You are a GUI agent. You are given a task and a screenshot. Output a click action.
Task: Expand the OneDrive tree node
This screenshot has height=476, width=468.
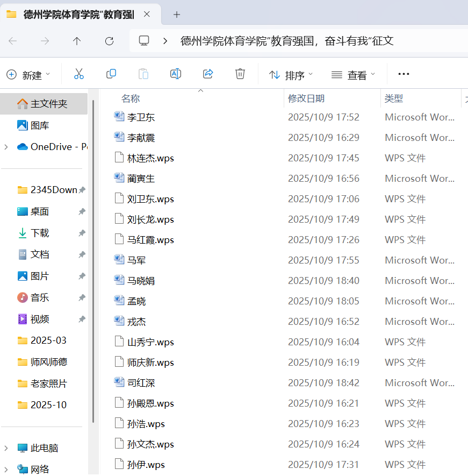tap(6, 147)
